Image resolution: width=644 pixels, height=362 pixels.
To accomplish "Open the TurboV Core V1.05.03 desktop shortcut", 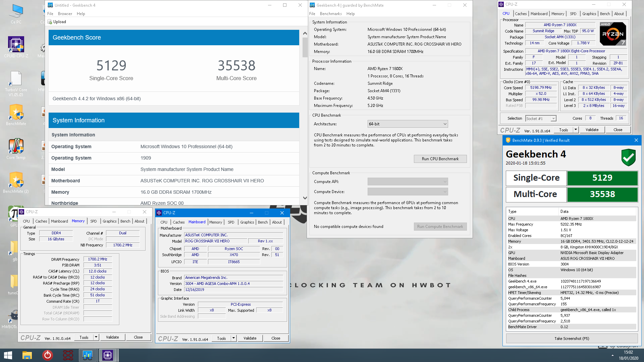I will coord(16,84).
